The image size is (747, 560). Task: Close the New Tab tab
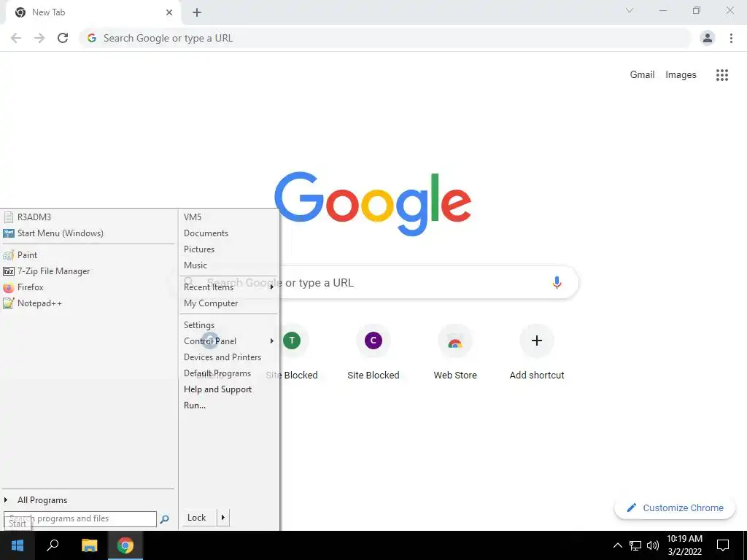pos(169,12)
